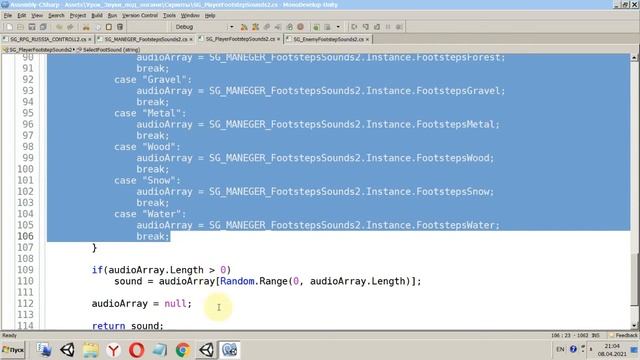This screenshot has width=640, height=360.
Task: Open Opera browser from the taskbar
Action: click(136, 350)
